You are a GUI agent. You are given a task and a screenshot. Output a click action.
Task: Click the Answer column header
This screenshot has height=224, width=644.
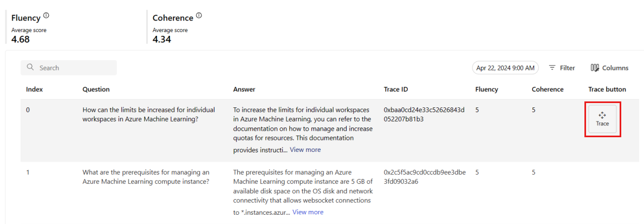pyautogui.click(x=244, y=89)
